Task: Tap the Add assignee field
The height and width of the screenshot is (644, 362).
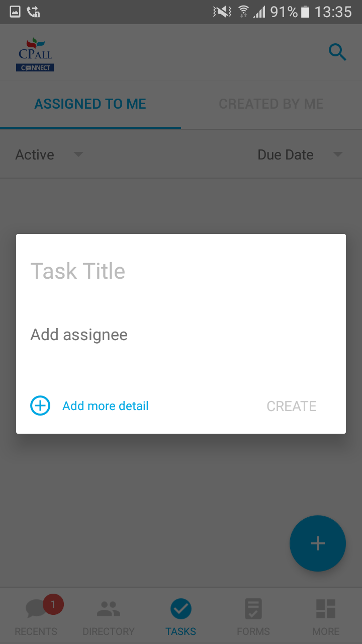Action: (181, 335)
